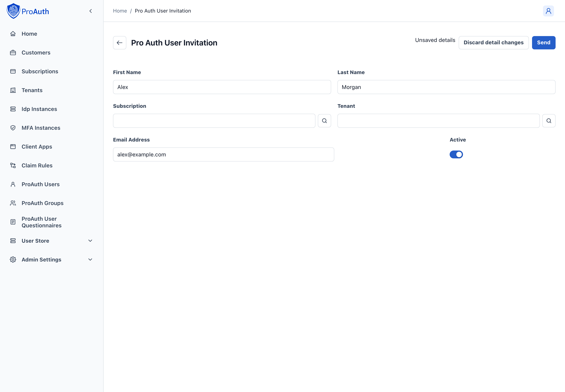Open Tenants in the sidebar
This screenshot has width=565, height=392.
click(52, 90)
